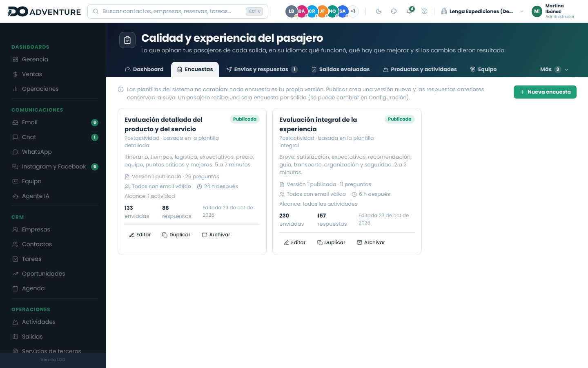Select the LB user avatar
Viewport: 588px width, 368px height.
(x=291, y=11)
